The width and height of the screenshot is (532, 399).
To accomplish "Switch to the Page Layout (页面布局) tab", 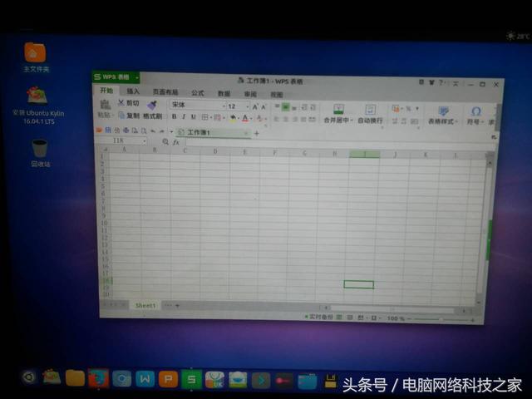I will point(165,92).
